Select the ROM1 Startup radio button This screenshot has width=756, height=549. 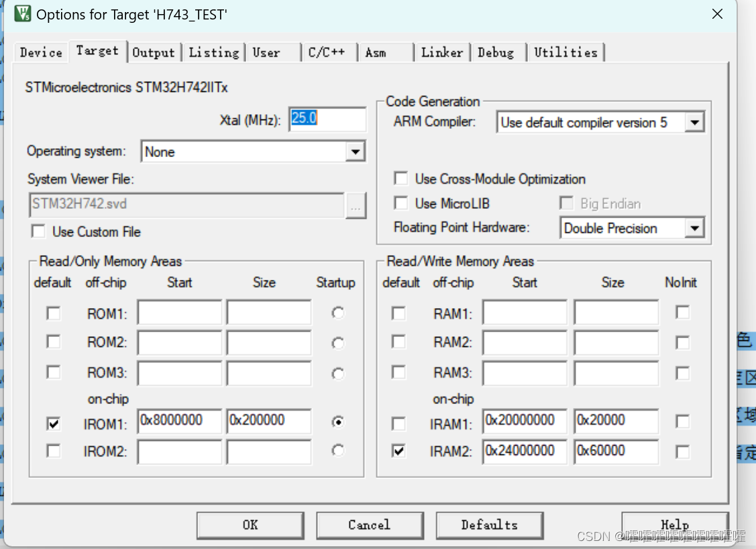coord(338,313)
